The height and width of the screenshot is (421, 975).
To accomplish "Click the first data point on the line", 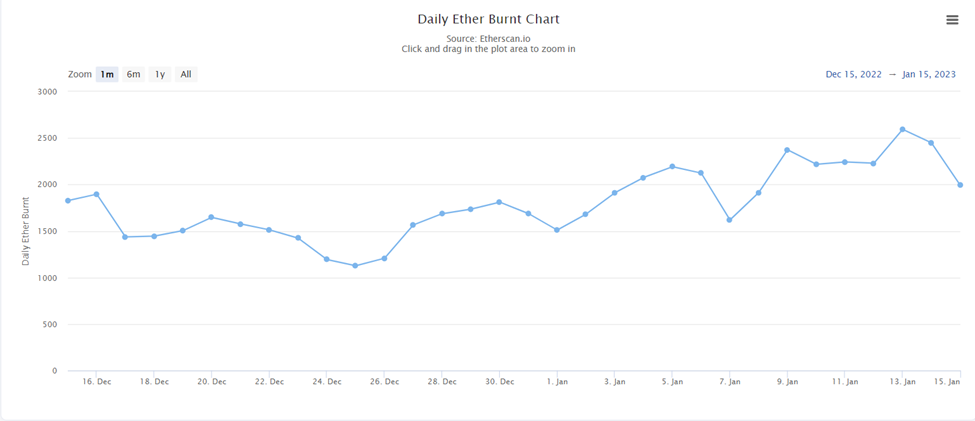I will coord(67,201).
